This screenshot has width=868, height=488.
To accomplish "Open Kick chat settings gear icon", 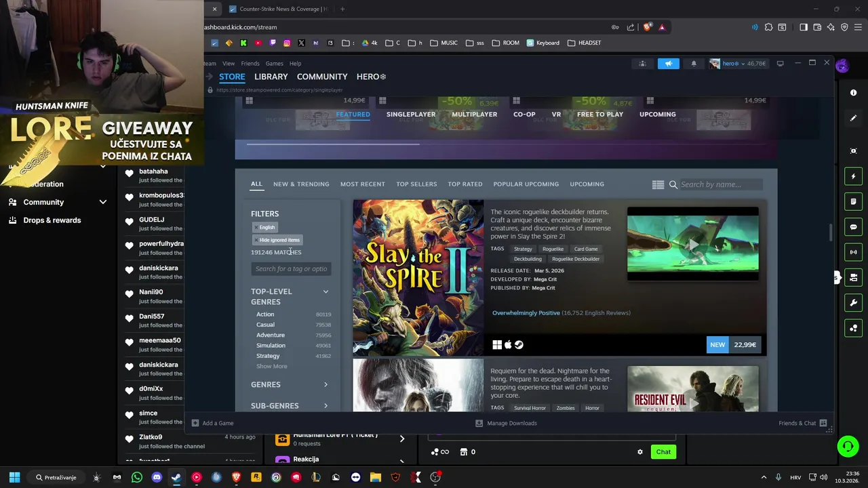I will pyautogui.click(x=639, y=452).
